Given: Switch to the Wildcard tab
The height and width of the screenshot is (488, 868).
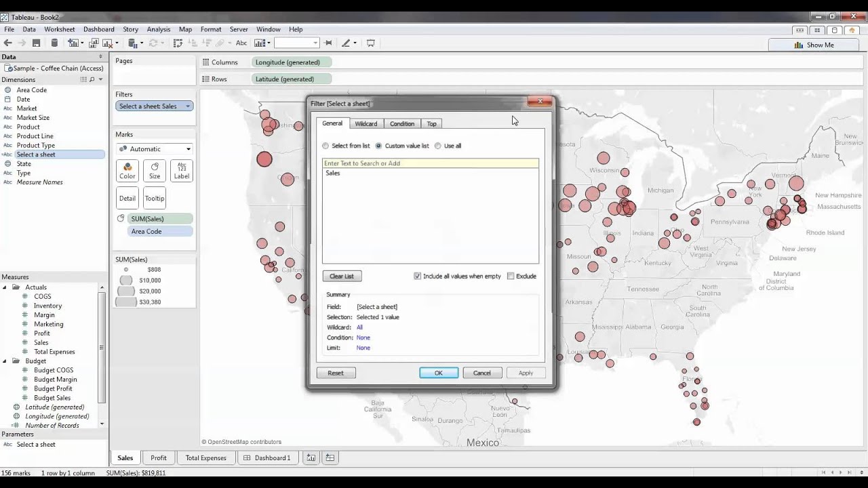Looking at the screenshot, I should [x=366, y=123].
